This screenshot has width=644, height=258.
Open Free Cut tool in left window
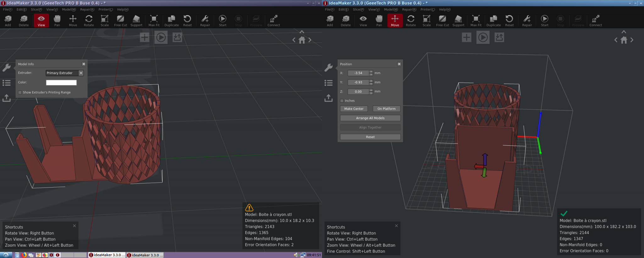click(120, 21)
